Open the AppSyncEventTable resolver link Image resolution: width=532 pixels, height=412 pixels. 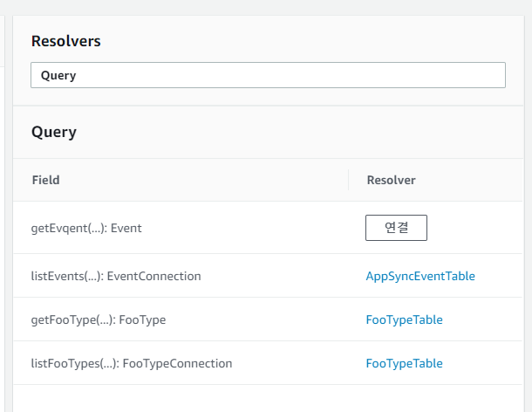[x=419, y=276]
